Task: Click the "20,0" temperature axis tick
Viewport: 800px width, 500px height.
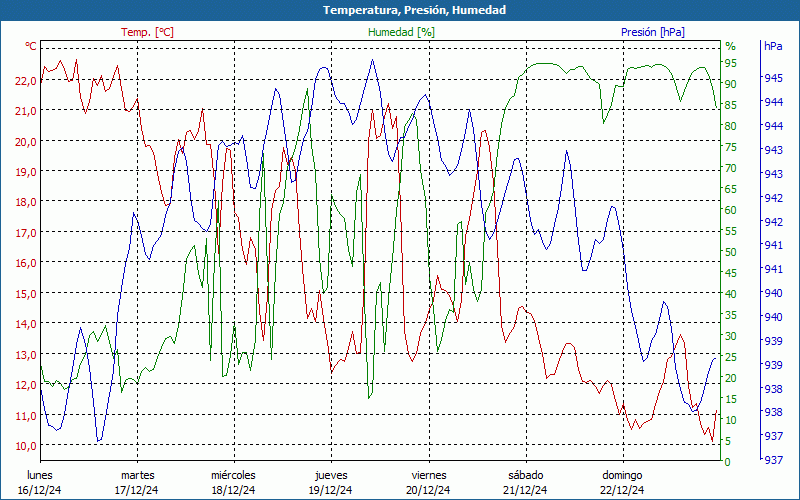Action: coord(27,141)
